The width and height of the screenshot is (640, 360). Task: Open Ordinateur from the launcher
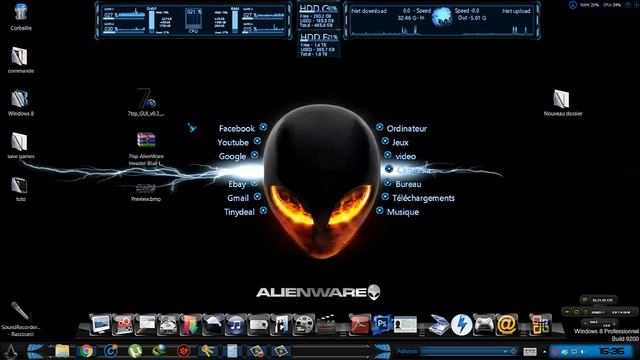tap(407, 129)
